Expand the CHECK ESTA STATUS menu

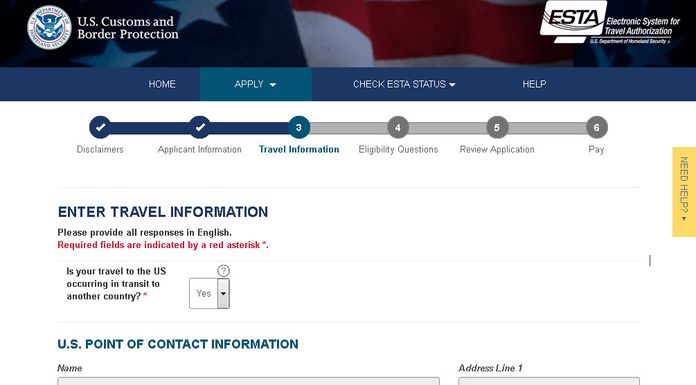tap(404, 84)
